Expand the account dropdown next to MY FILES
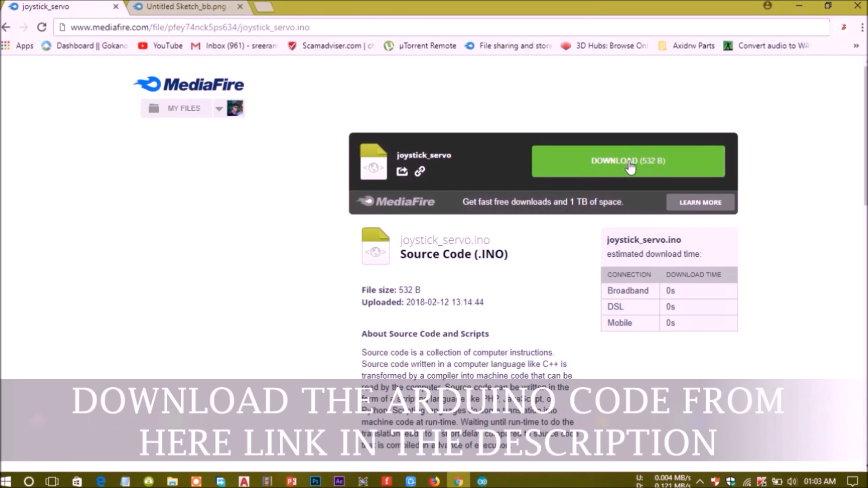This screenshot has height=488, width=868. pyautogui.click(x=219, y=108)
